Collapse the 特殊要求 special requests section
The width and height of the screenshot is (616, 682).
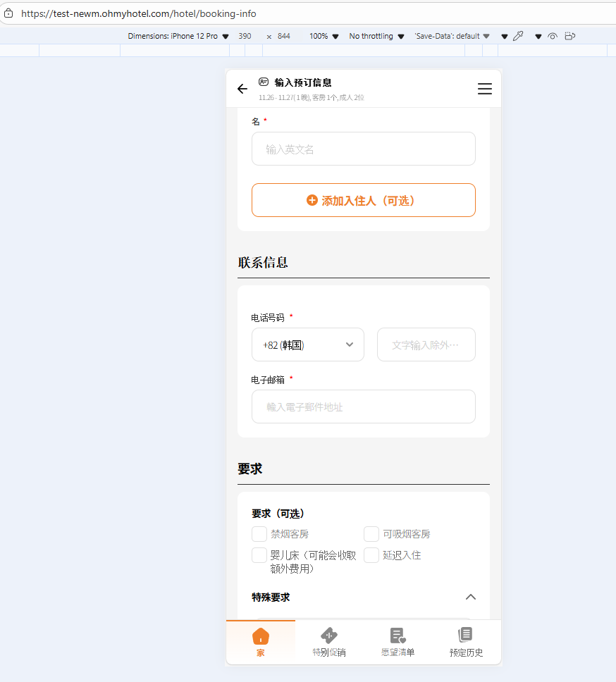tap(471, 597)
